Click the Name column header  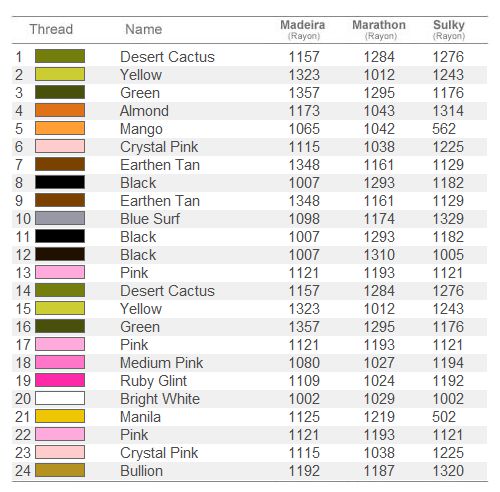144,29
